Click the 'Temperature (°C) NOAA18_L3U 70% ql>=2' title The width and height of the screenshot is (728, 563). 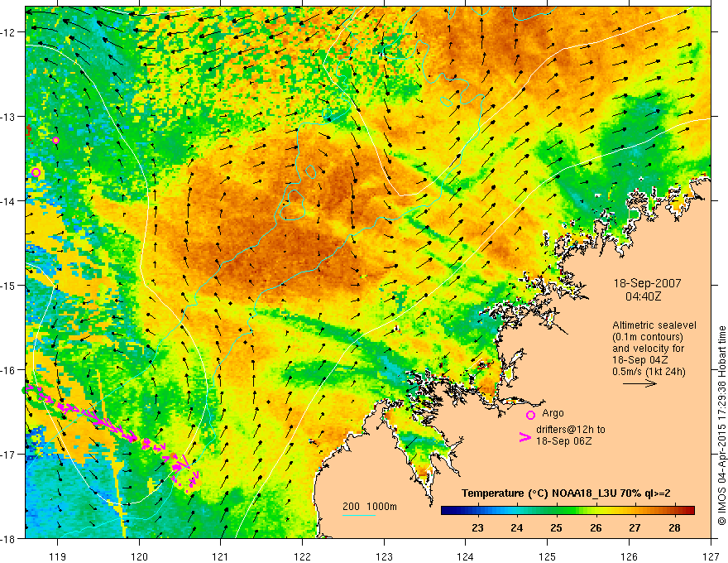coord(566,493)
